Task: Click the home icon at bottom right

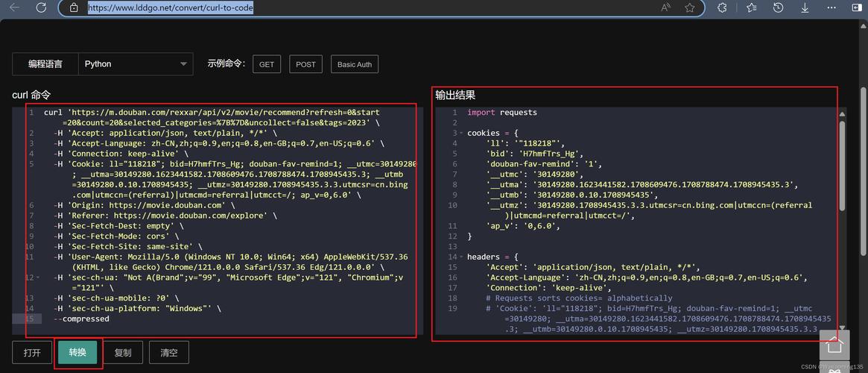Action: click(834, 345)
